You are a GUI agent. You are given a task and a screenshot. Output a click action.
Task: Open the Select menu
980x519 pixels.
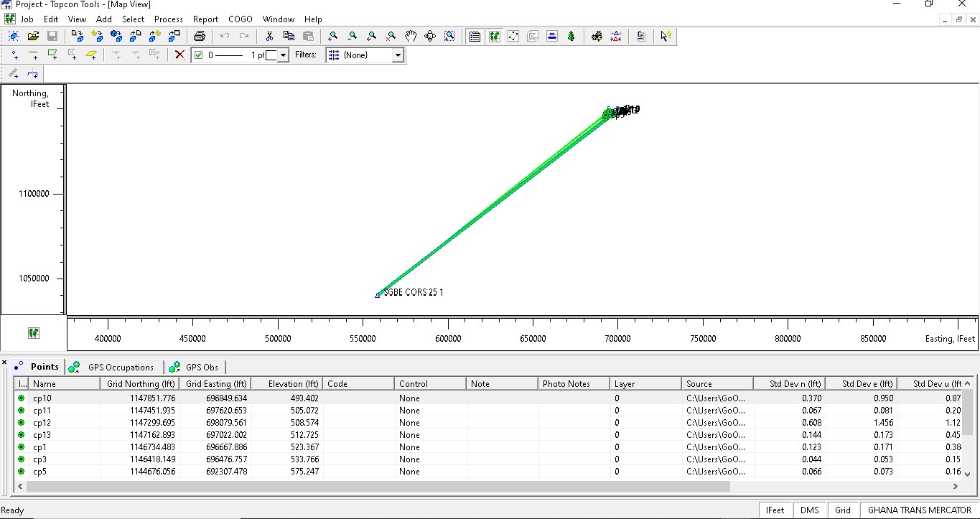(133, 19)
